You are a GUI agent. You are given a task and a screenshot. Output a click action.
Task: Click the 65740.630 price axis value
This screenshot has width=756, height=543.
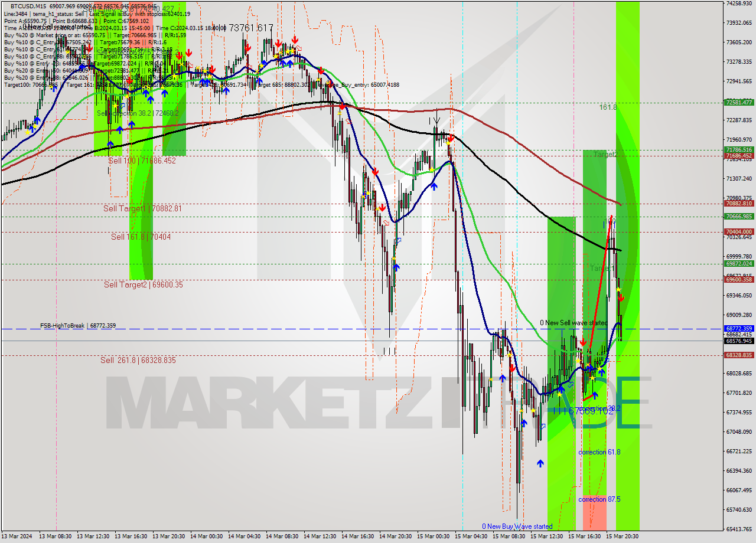click(739, 509)
